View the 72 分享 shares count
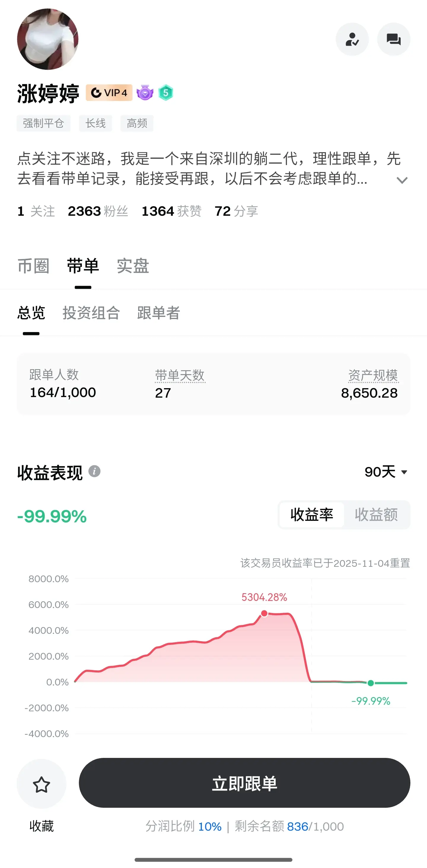Viewport: 427px width, 868px height. click(x=236, y=211)
